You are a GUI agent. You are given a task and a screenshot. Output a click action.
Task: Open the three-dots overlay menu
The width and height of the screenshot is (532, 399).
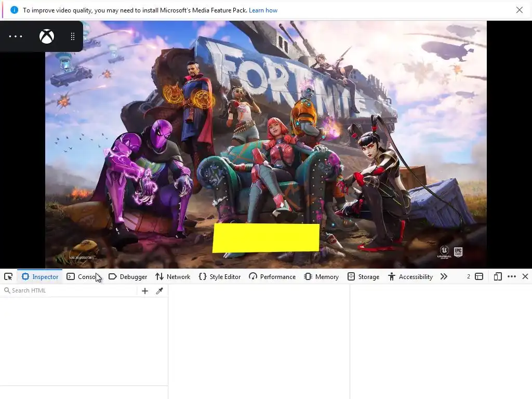(16, 36)
